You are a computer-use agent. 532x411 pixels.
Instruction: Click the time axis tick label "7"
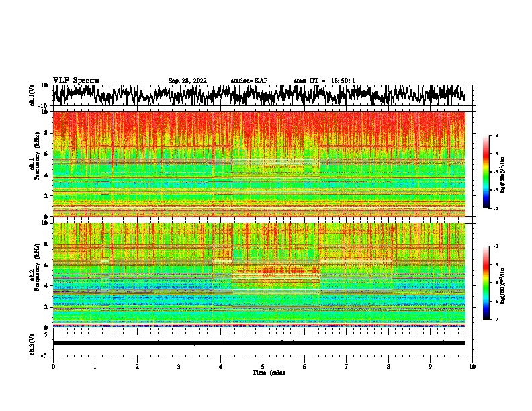pos(347,367)
